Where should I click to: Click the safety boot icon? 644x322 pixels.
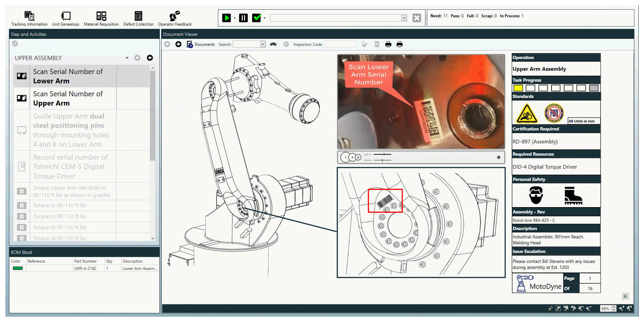point(573,195)
